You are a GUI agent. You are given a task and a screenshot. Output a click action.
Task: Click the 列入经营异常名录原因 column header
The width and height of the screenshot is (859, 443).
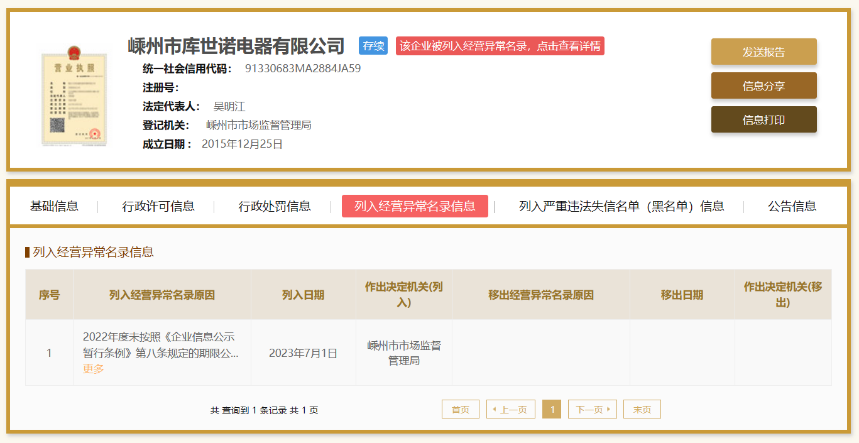[x=162, y=295]
